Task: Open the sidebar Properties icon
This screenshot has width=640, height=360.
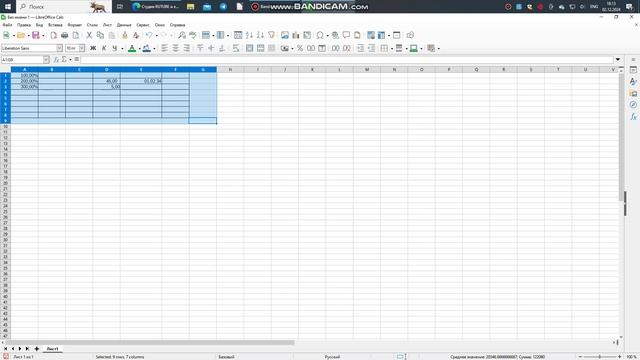Action: (633, 70)
